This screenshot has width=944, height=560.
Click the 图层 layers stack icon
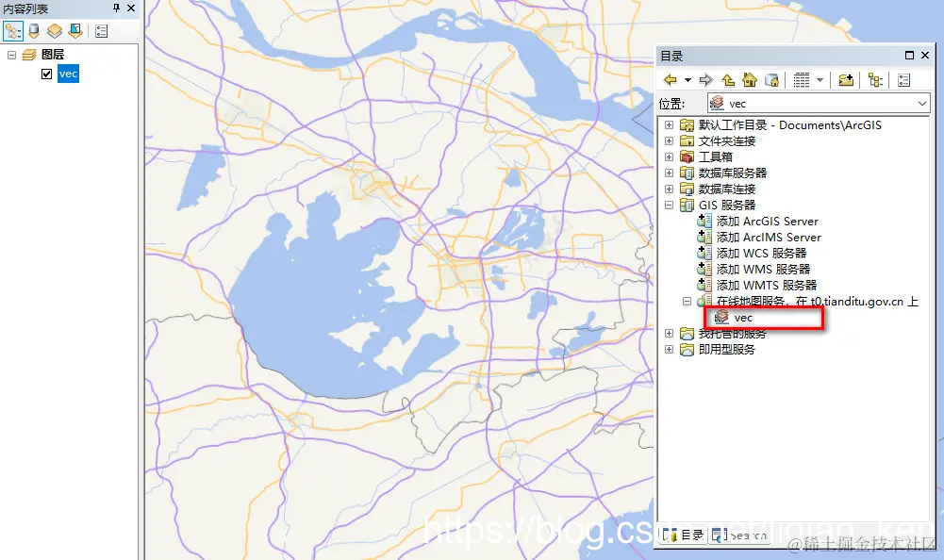click(29, 55)
